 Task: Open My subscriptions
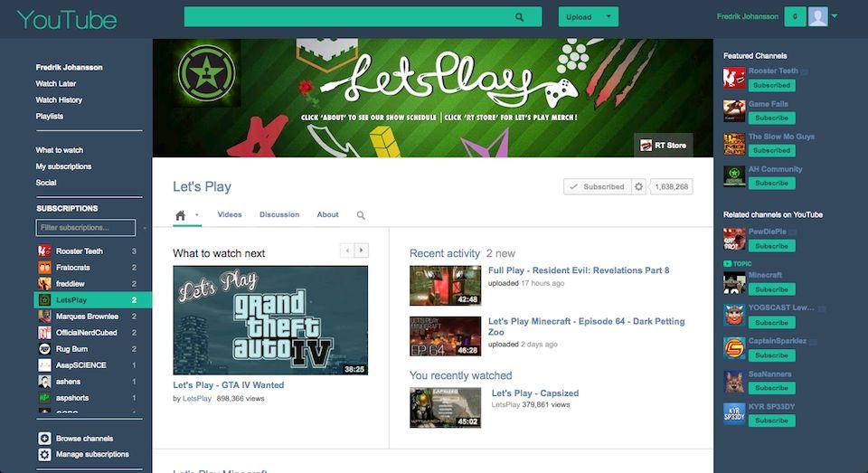point(63,166)
